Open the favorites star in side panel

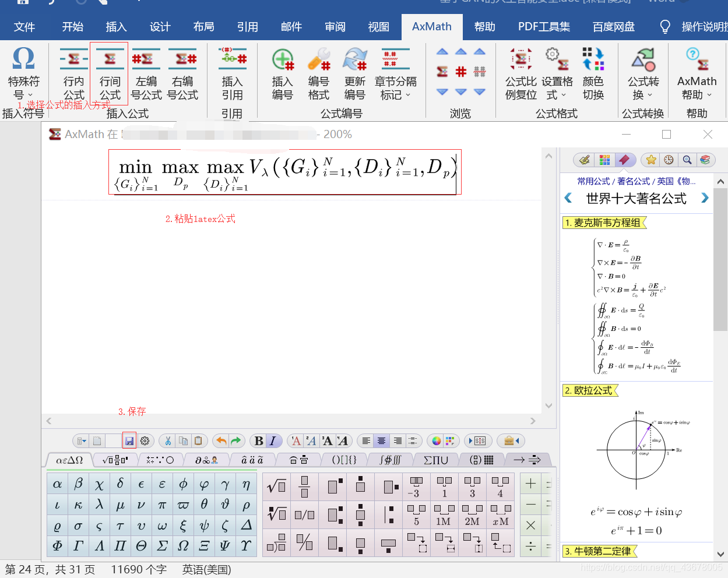tap(651, 160)
